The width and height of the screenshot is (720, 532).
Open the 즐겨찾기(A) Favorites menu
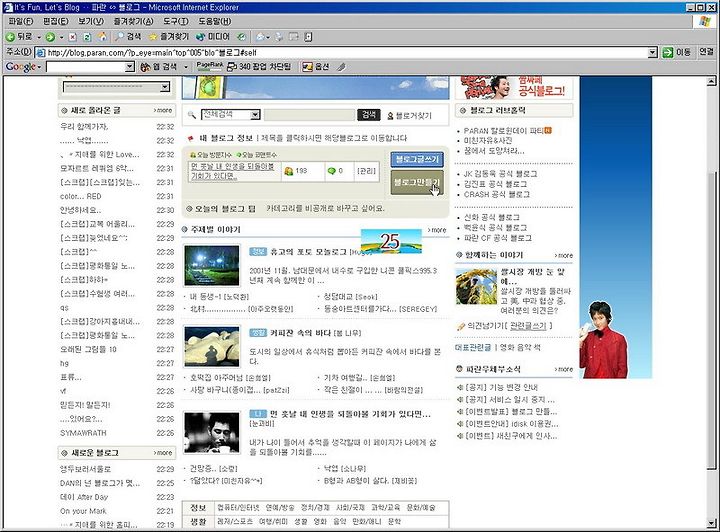(x=133, y=21)
